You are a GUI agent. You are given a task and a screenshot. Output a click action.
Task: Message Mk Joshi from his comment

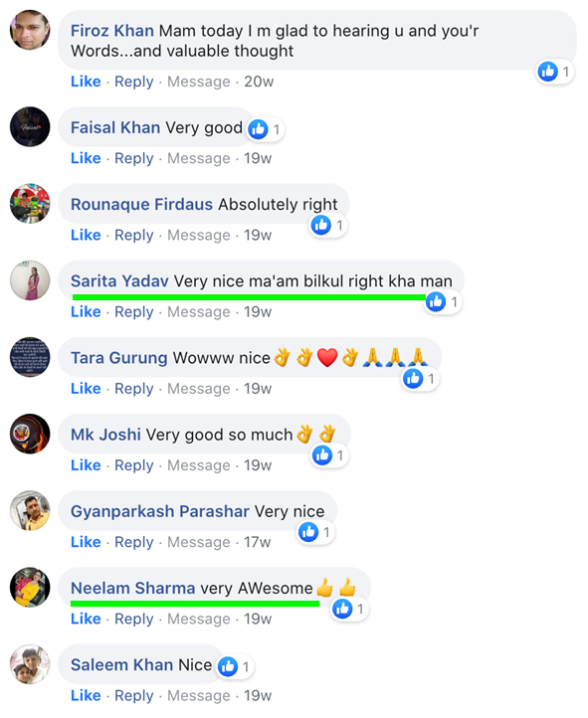[x=199, y=465]
